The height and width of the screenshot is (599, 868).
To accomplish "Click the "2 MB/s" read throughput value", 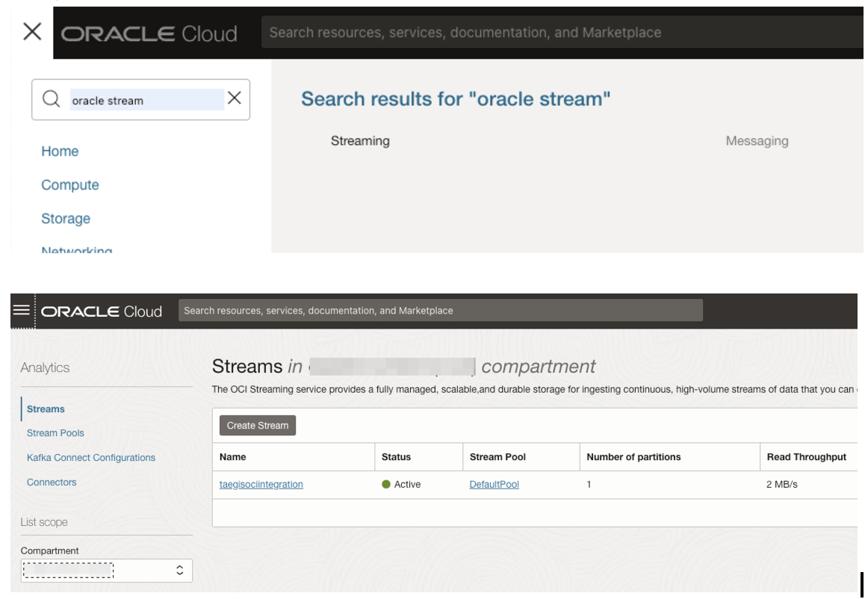I will tap(781, 485).
